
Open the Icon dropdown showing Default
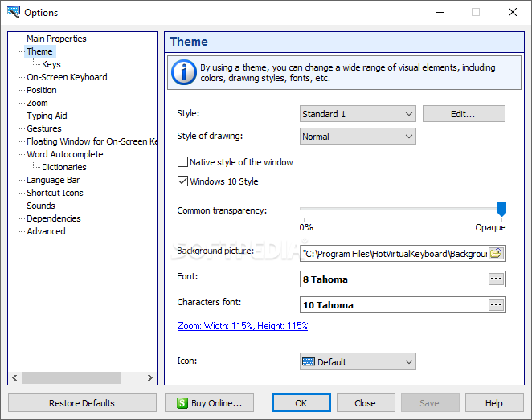click(x=358, y=361)
